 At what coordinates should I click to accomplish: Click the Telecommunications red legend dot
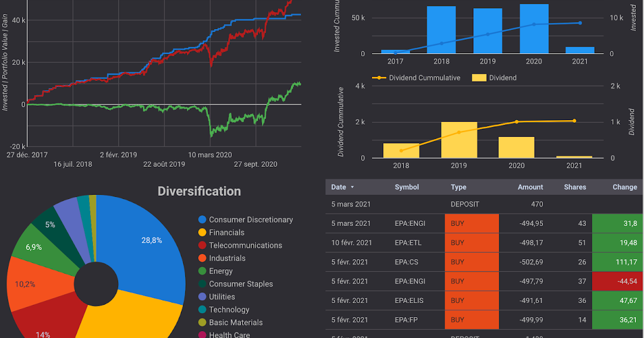point(202,245)
